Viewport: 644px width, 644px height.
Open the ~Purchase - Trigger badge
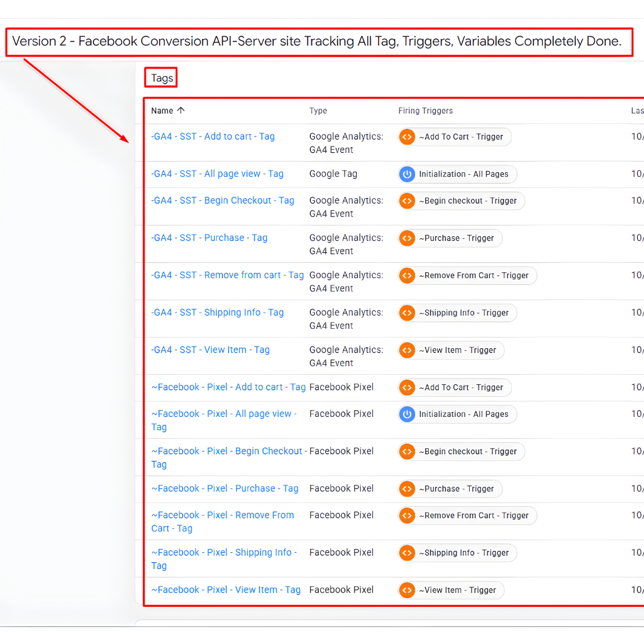pos(449,238)
